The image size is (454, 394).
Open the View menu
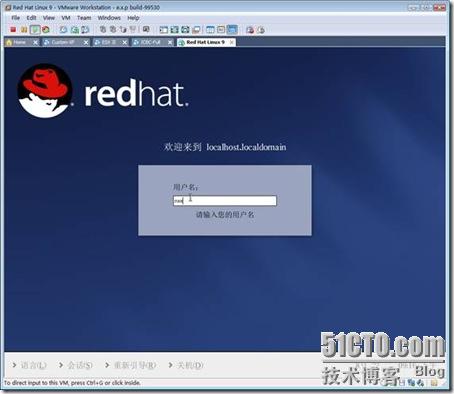click(49, 18)
